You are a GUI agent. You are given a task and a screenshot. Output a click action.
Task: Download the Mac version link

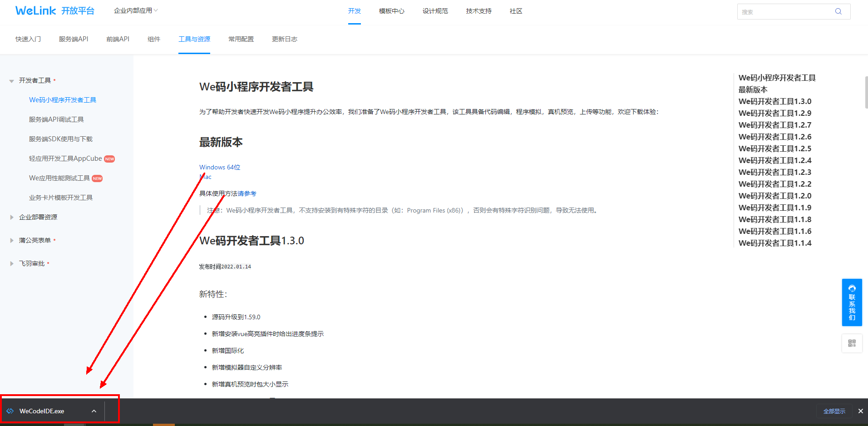(205, 177)
